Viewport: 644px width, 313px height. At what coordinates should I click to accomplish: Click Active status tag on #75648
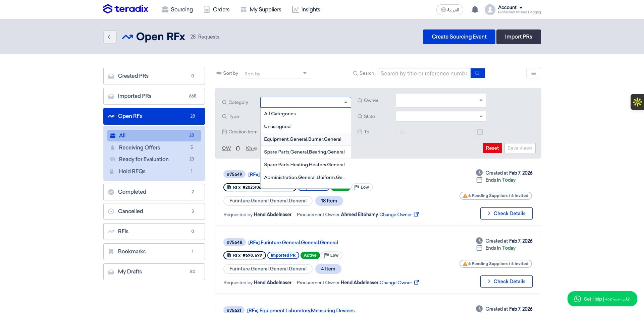pos(310,255)
